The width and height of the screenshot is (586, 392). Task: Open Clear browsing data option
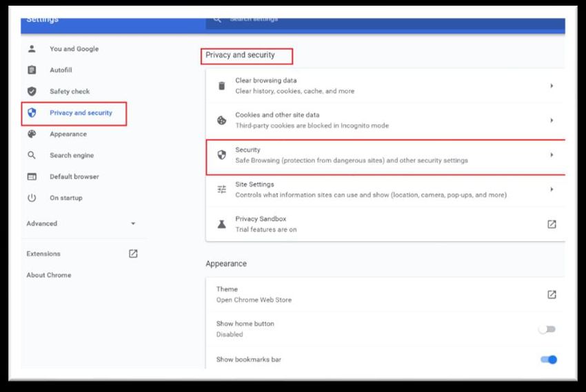[x=385, y=86]
